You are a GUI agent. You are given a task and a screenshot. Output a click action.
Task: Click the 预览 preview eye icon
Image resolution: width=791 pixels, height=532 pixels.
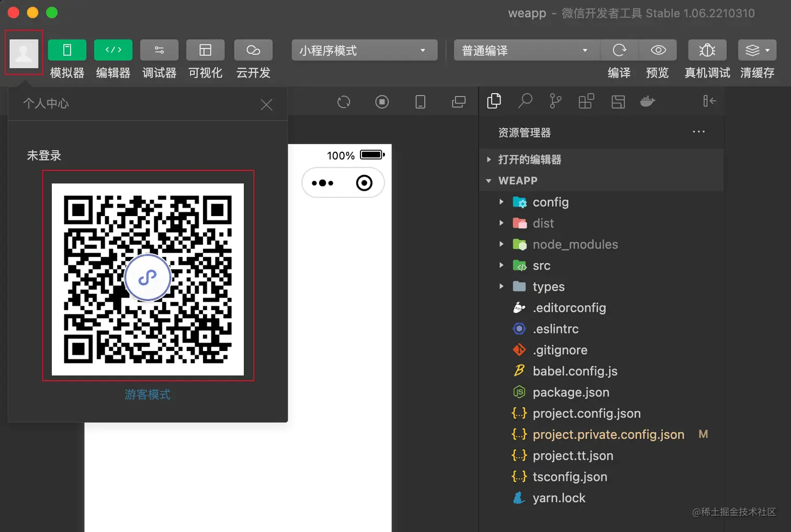[x=658, y=50]
